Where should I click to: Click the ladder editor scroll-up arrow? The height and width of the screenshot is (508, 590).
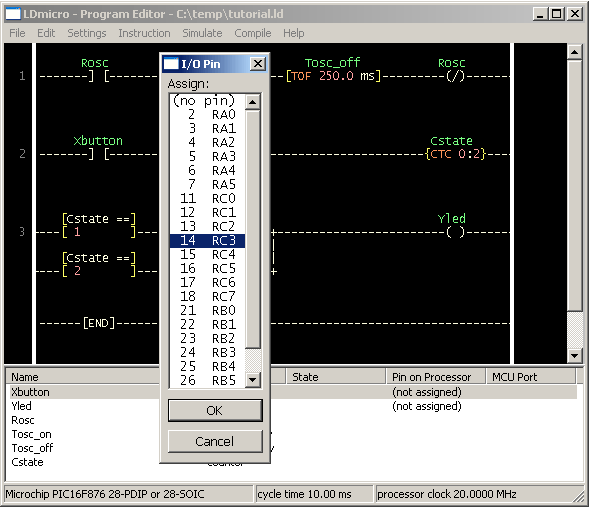pos(575,52)
